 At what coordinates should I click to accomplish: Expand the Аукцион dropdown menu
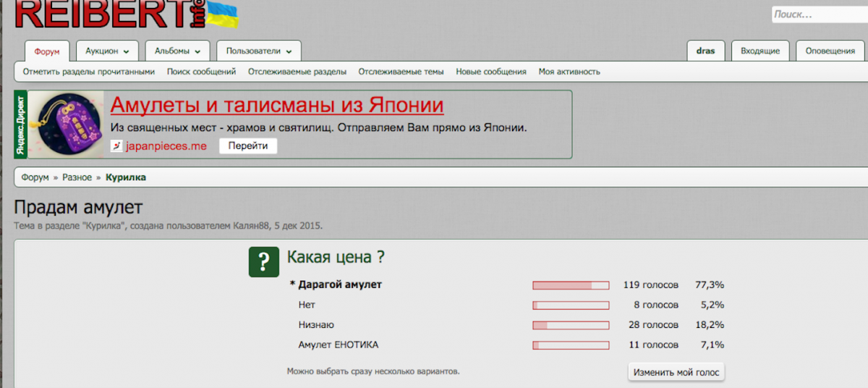(x=107, y=51)
